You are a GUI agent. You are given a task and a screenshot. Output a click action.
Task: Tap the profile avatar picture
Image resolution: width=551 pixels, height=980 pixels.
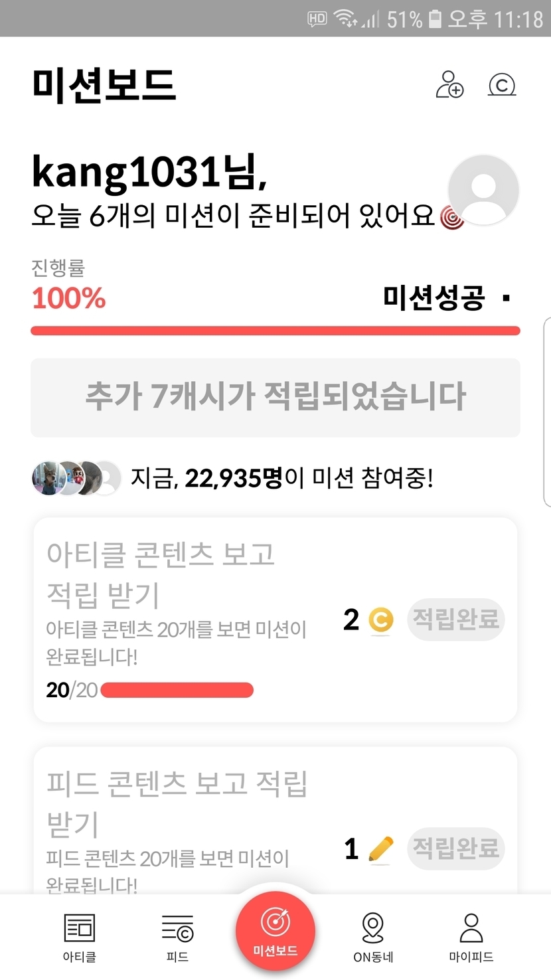point(483,191)
